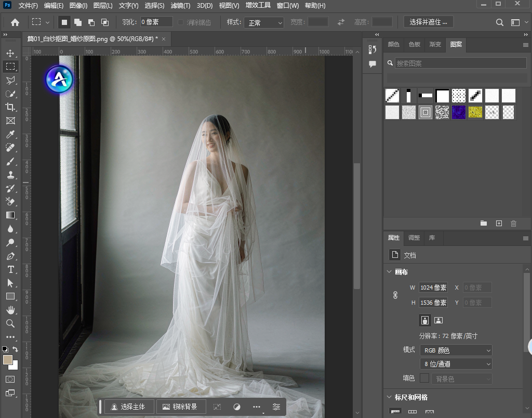The image size is (532, 418).
Task: Select the Horizontal Type tool
Action: [x=10, y=270]
